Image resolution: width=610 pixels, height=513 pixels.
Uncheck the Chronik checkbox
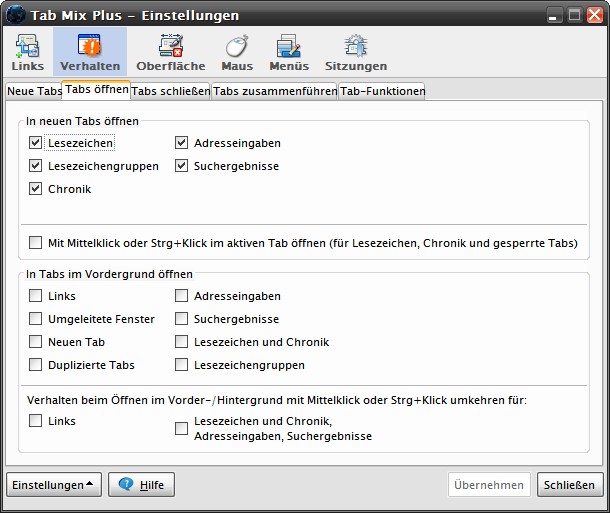coord(35,189)
